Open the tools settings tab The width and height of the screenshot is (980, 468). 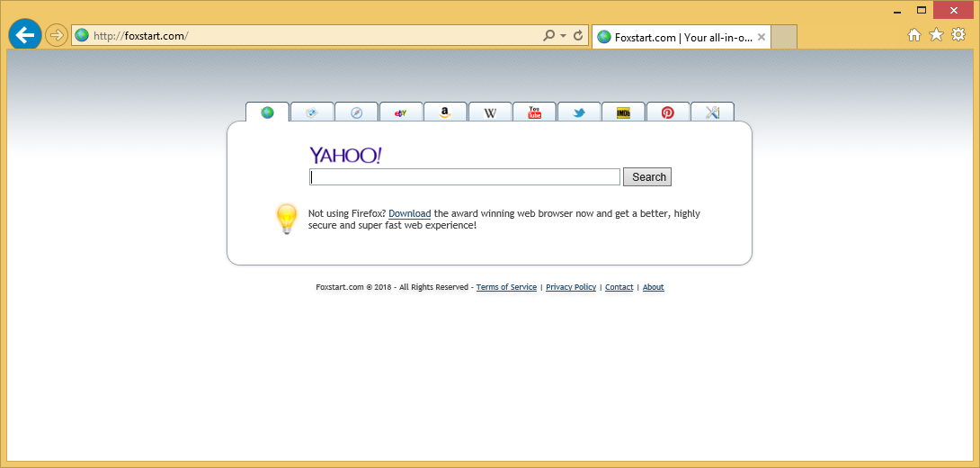712,112
